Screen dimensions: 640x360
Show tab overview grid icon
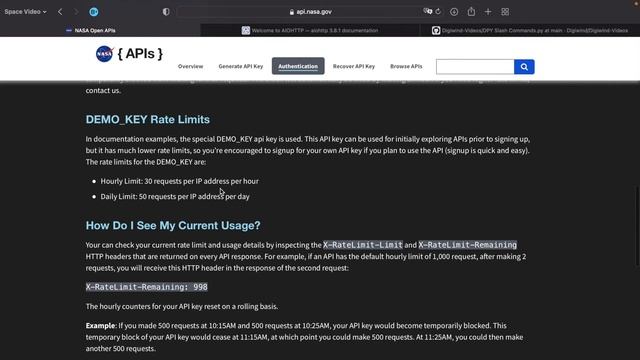(x=505, y=12)
